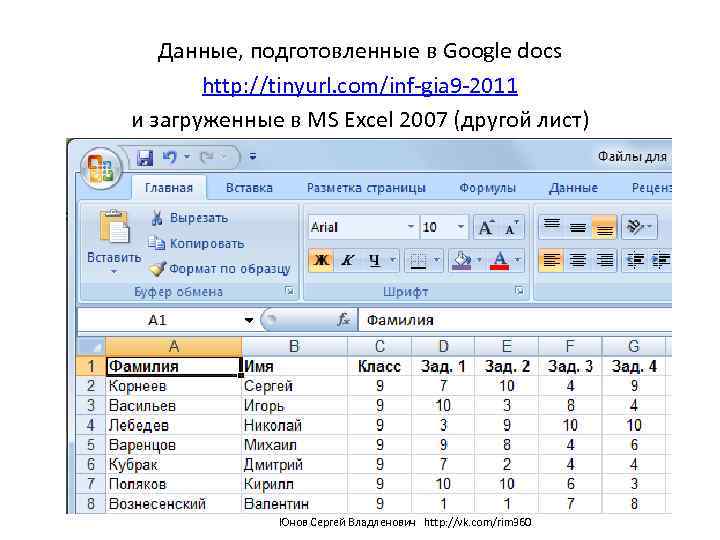Select row 5 header

click(x=91, y=445)
